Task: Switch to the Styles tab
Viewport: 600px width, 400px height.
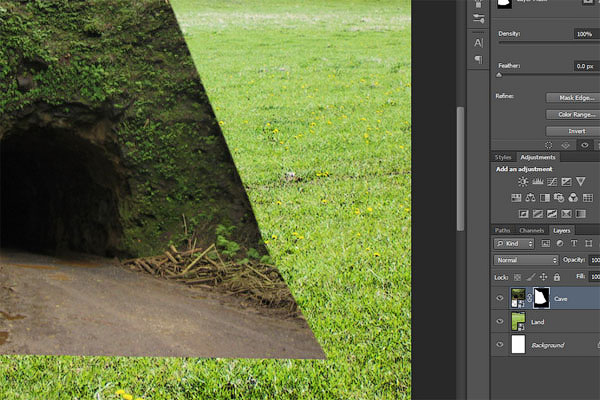Action: pyautogui.click(x=503, y=157)
